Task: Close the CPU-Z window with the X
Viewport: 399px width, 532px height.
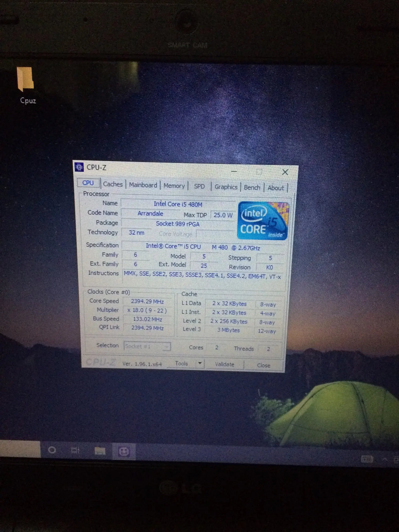Action: [x=285, y=172]
